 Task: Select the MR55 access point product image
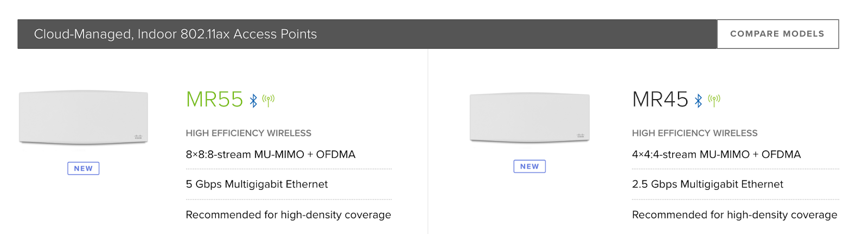click(84, 118)
